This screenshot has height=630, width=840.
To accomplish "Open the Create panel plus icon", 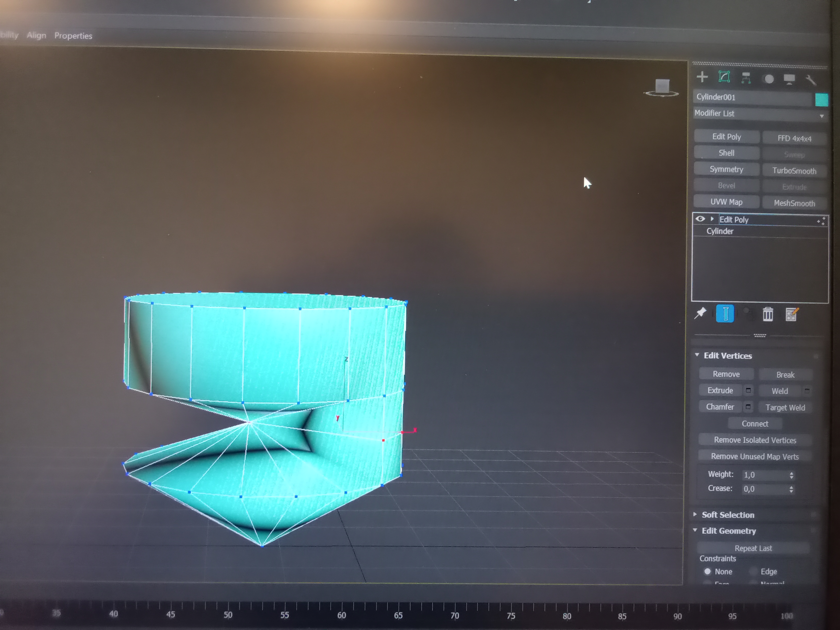I will tap(702, 77).
